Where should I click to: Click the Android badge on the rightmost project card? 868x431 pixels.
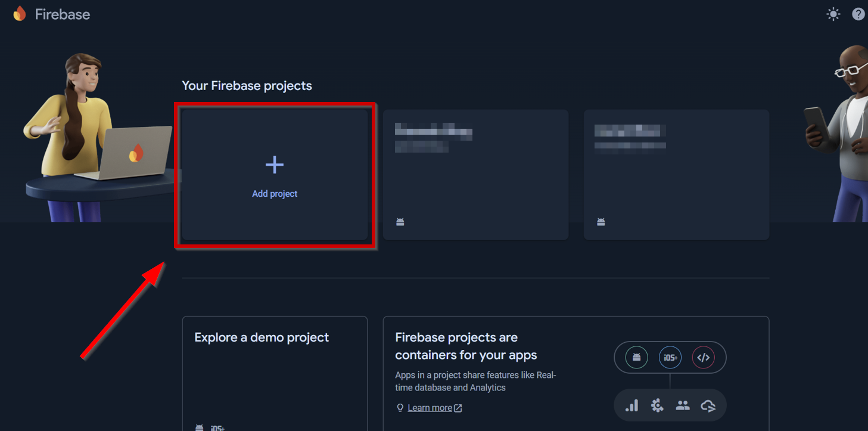[x=601, y=221]
